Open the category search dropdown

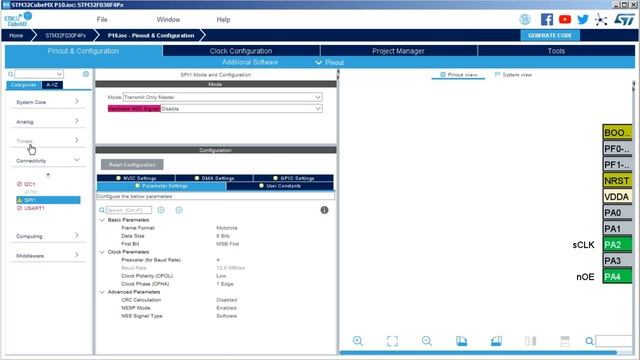pos(39,74)
